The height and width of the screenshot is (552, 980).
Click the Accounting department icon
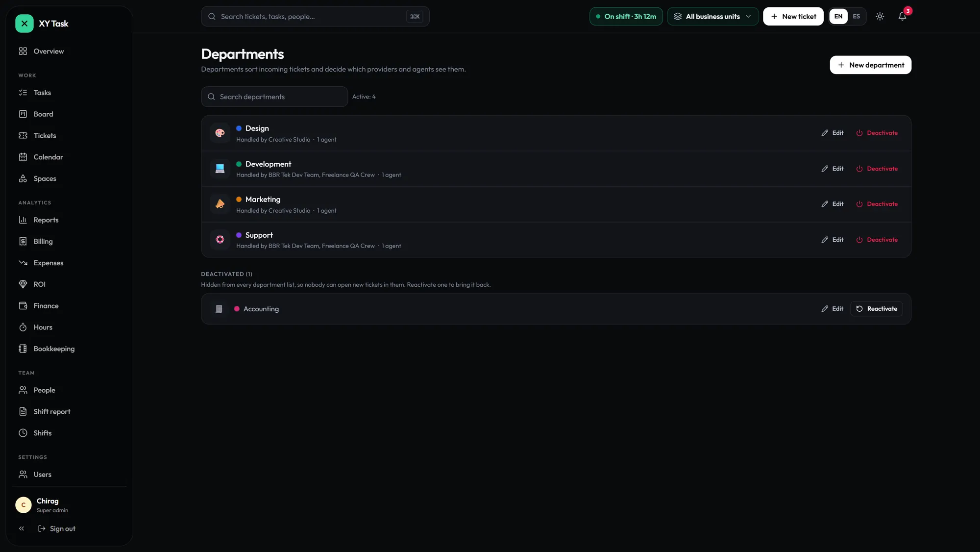[x=219, y=309]
